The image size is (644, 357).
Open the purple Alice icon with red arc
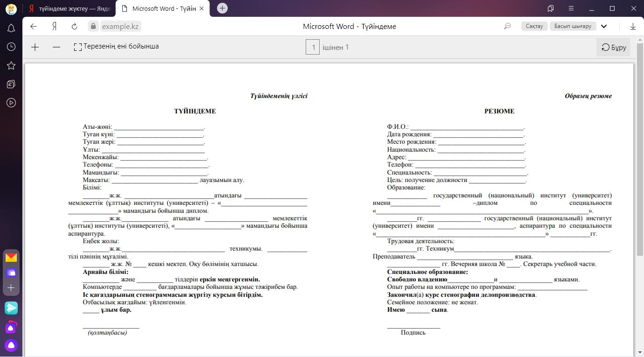pyautogui.click(x=11, y=327)
